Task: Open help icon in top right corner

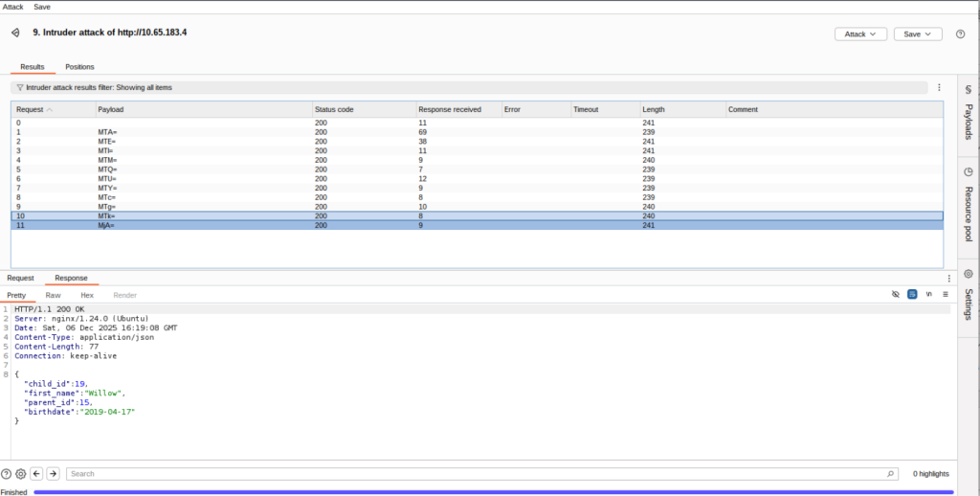Action: click(x=960, y=34)
